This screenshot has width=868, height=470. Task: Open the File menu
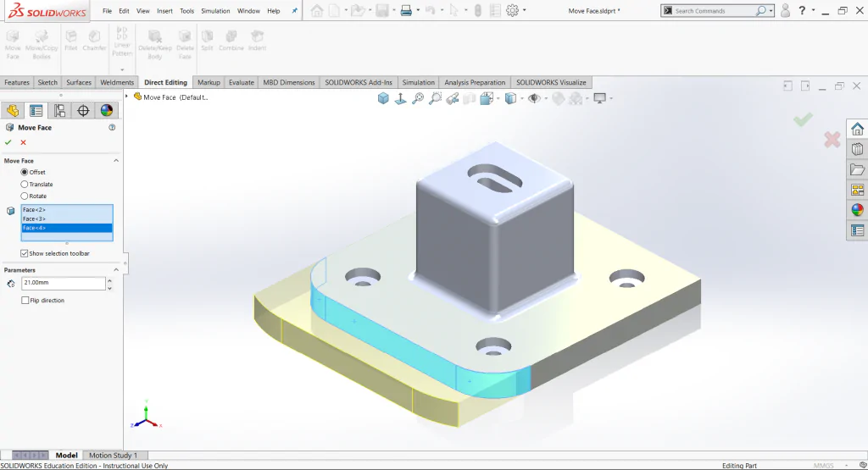coord(107,10)
